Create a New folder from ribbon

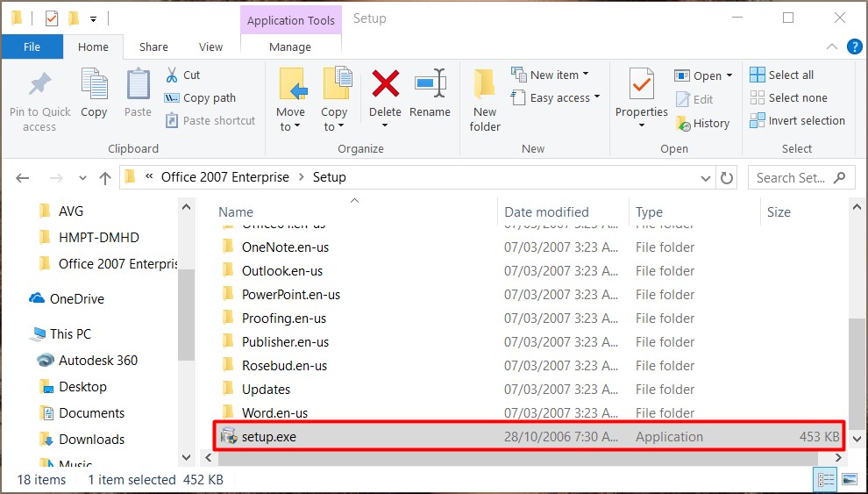click(485, 100)
